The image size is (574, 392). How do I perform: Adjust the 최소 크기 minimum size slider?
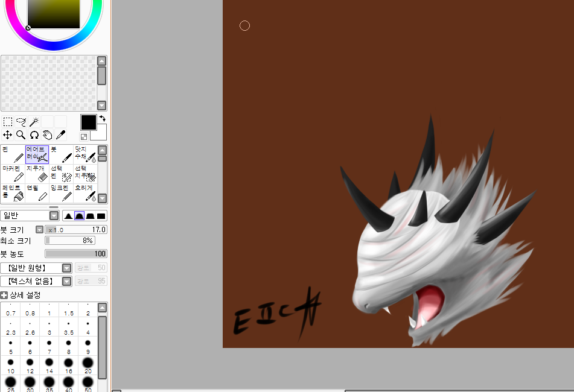(x=70, y=240)
